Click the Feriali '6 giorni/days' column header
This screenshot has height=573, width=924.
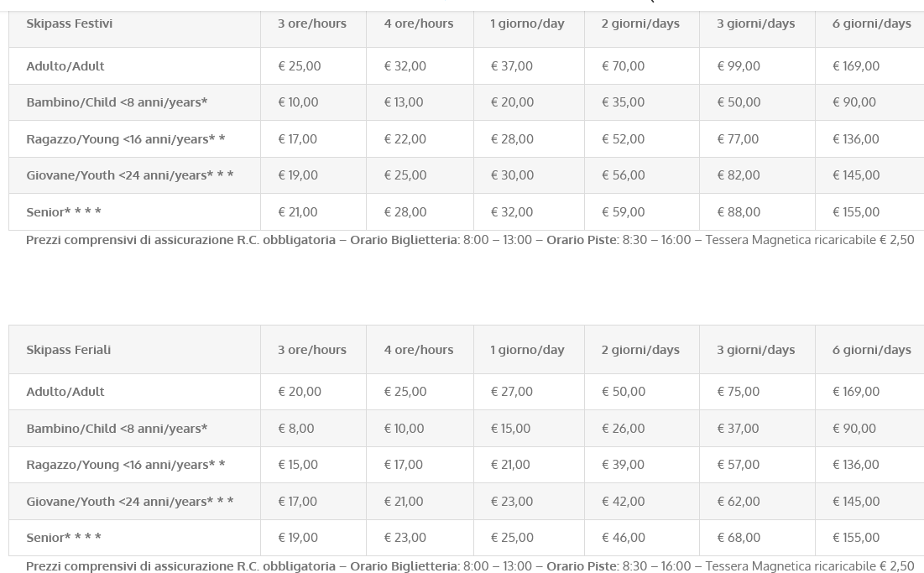tap(871, 350)
